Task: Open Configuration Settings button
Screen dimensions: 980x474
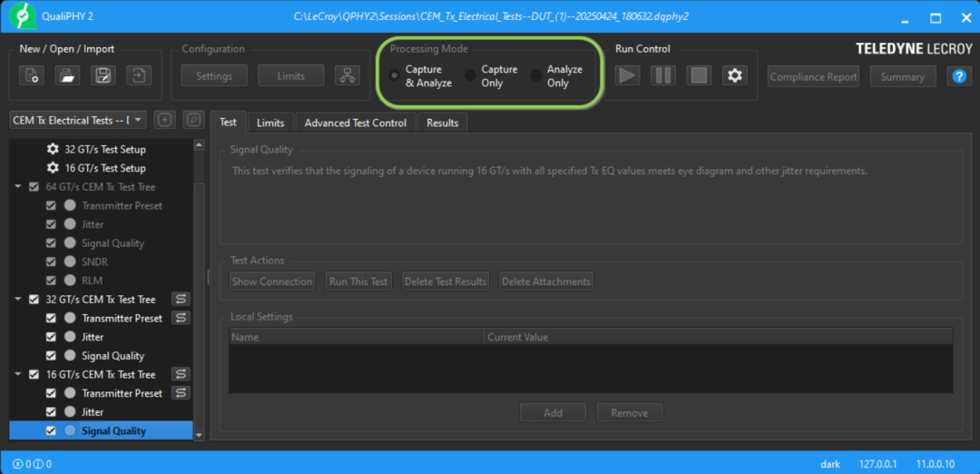Action: click(x=214, y=75)
